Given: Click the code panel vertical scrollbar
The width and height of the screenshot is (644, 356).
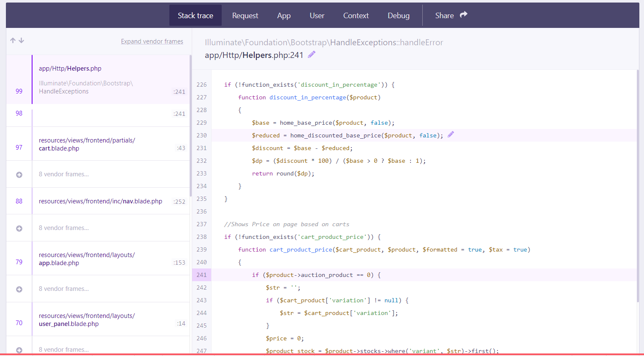Looking at the screenshot, I should tap(638, 186).
